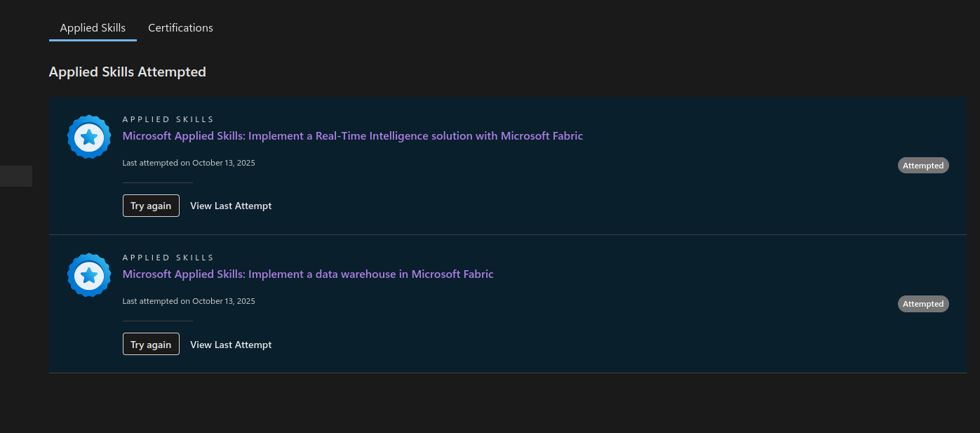Open the Real-Time Intelligence solution skill link
This screenshot has width=980, height=433.
coord(353,136)
